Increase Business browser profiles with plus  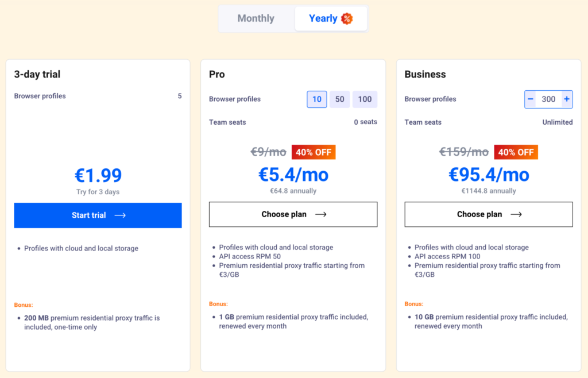point(567,99)
